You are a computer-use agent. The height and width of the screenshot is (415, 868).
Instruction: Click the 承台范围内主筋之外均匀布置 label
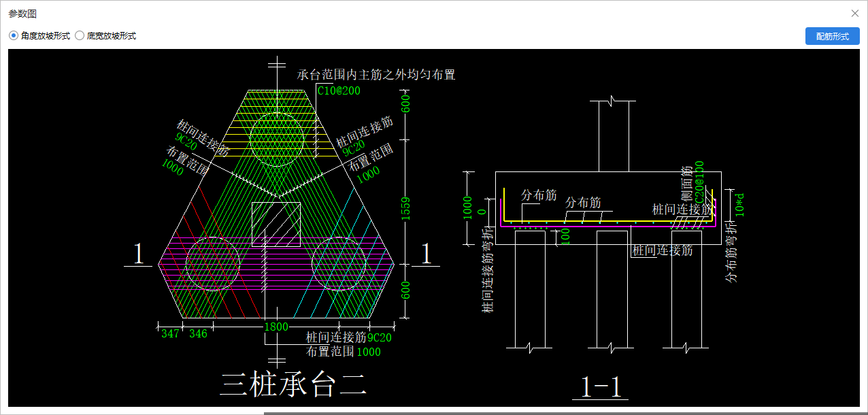(x=376, y=75)
